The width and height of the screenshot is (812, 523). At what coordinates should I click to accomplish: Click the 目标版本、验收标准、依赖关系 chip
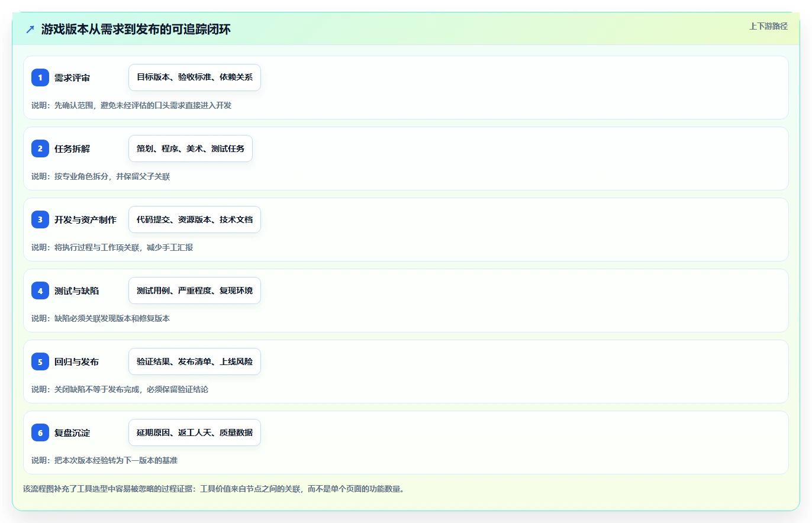point(195,78)
